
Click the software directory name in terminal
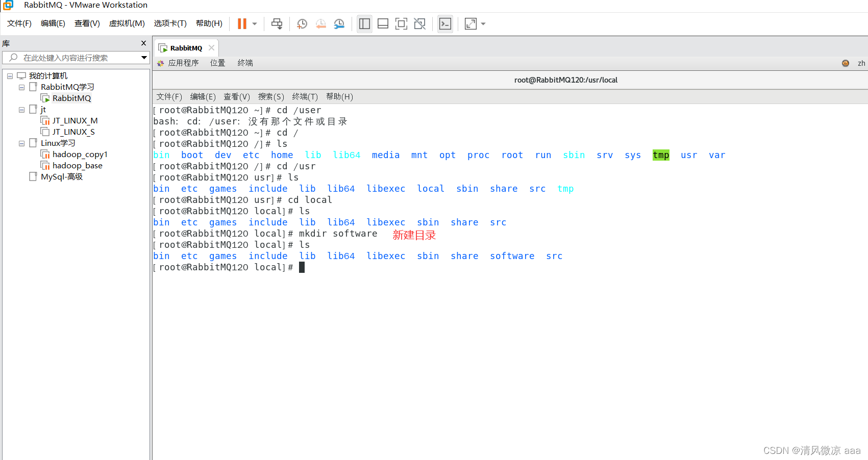pyautogui.click(x=512, y=256)
